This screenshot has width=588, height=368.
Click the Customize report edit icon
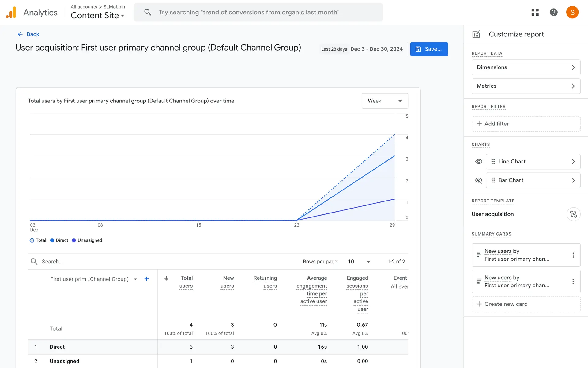(476, 34)
